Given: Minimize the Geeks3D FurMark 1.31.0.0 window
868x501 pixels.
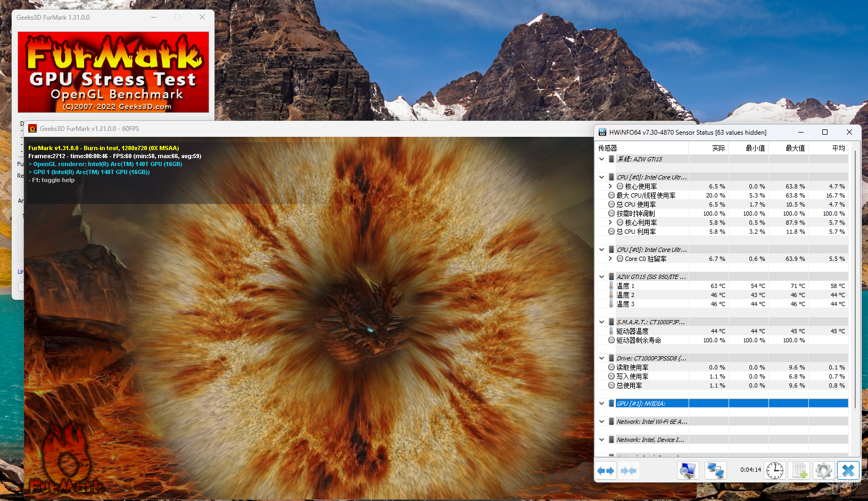Looking at the screenshot, I should click(154, 17).
